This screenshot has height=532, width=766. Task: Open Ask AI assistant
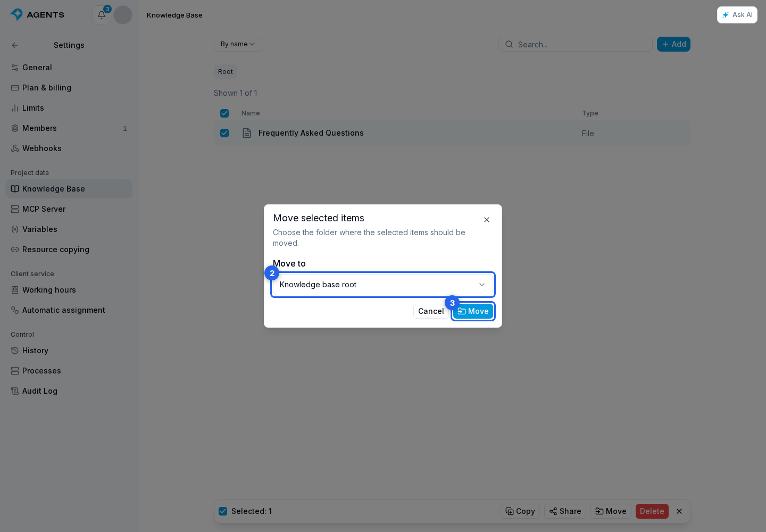737,15
